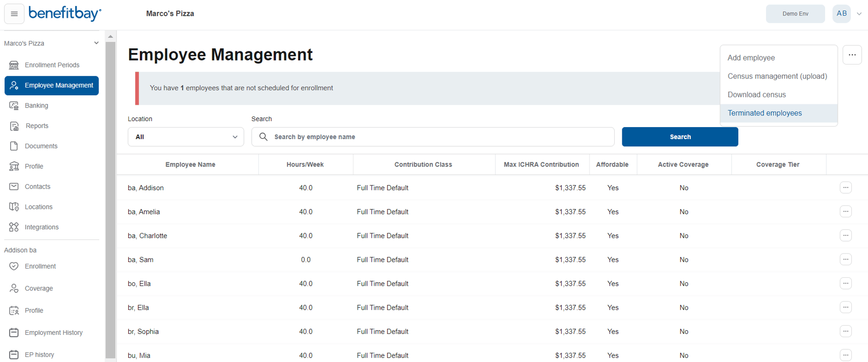This screenshot has width=868, height=362.
Task: Open the Reports sidebar icon
Action: pyautogui.click(x=14, y=126)
